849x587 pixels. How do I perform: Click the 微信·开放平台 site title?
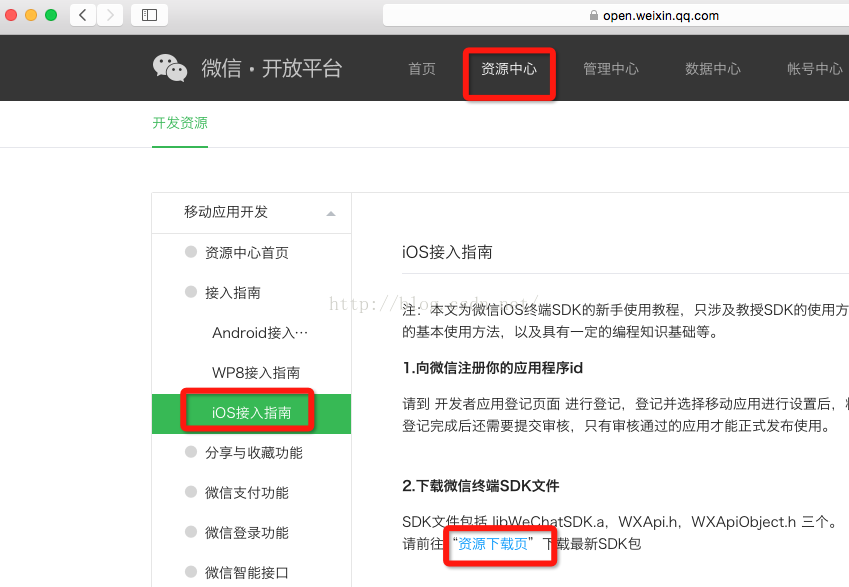(271, 69)
